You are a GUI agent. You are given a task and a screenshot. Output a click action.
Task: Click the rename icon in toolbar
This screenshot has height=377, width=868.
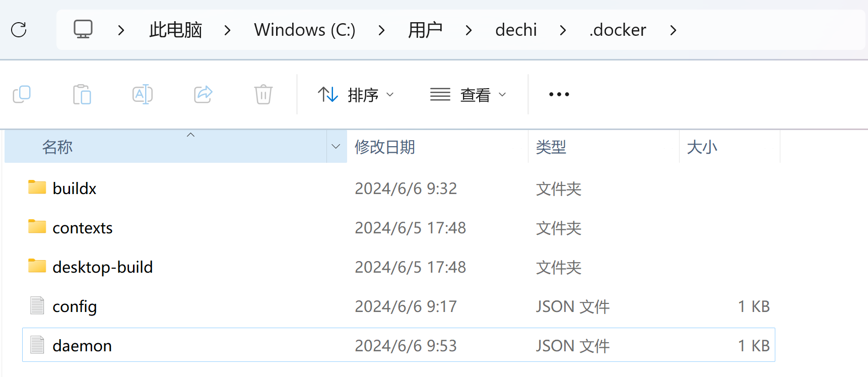point(143,94)
